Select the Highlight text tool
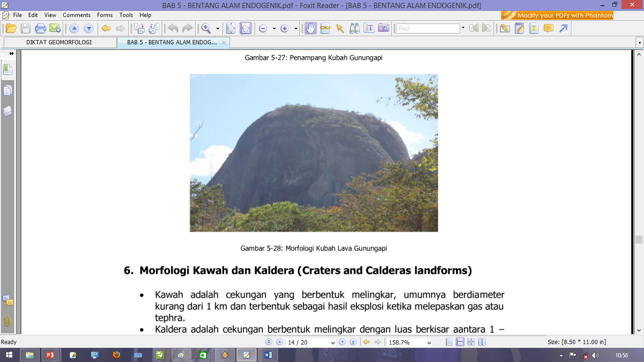 pos(534,28)
